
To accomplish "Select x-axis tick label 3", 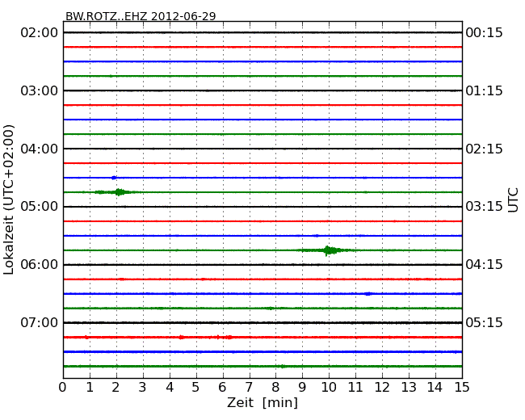I will coord(143,388).
